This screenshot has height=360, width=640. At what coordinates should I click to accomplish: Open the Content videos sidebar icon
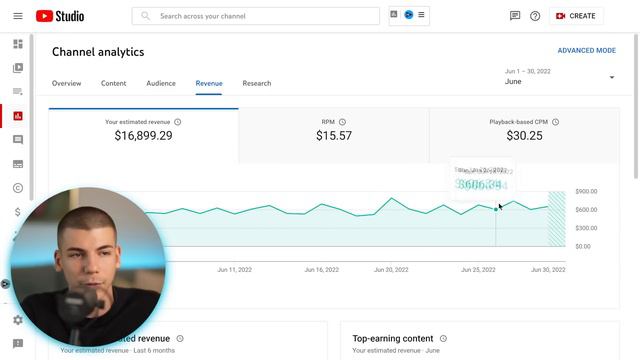pyautogui.click(x=18, y=68)
